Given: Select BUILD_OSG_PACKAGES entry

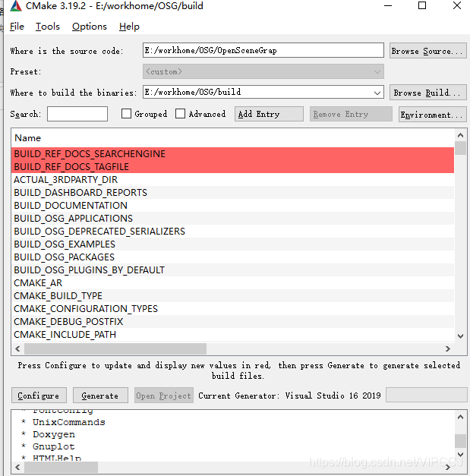Looking at the screenshot, I should pyautogui.click(x=232, y=257).
